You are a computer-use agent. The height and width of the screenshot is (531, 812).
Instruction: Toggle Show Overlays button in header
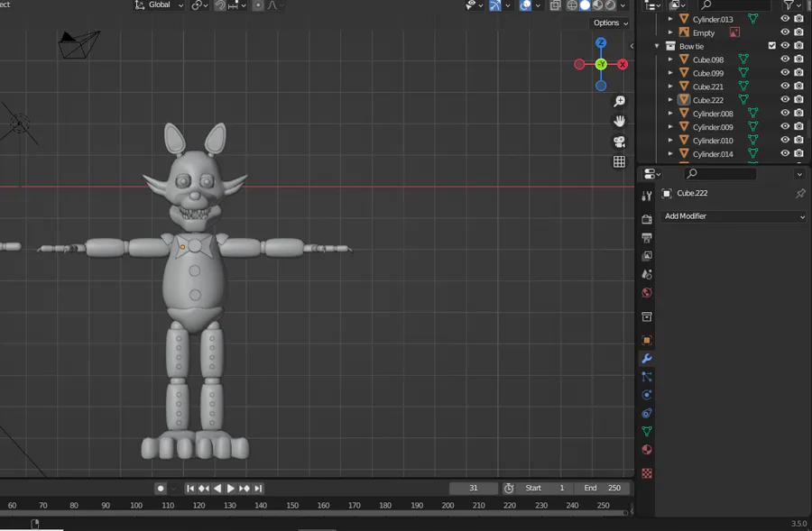[x=525, y=5]
